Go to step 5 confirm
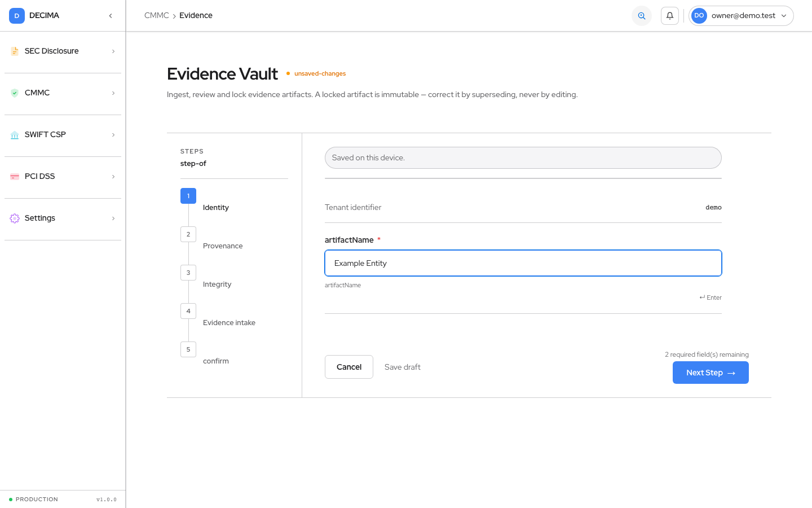812x508 pixels. pyautogui.click(x=234, y=355)
